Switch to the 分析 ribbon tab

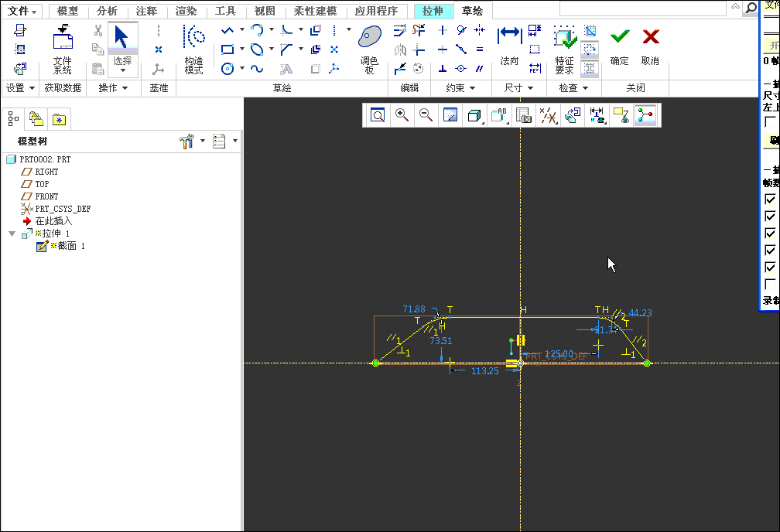(107, 11)
